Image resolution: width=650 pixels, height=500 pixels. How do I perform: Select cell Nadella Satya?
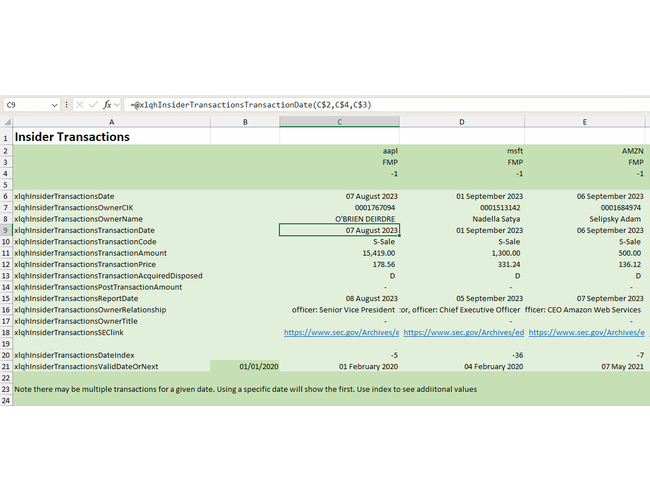(462, 219)
